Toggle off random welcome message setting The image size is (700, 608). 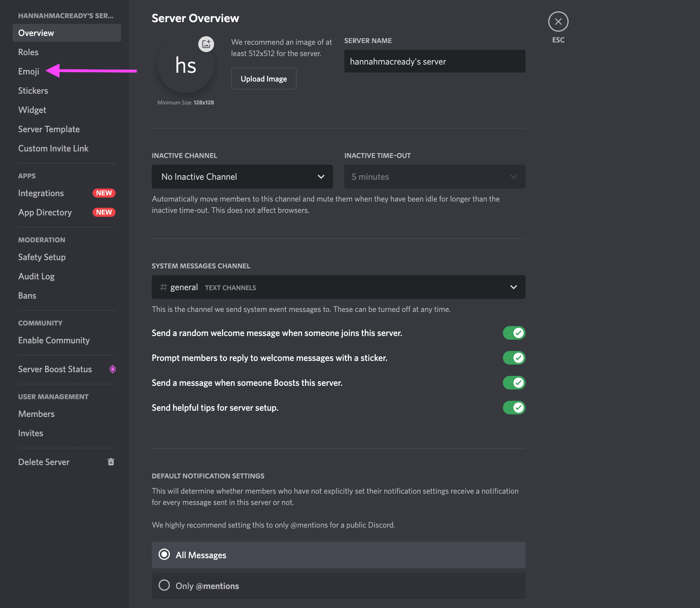point(513,333)
